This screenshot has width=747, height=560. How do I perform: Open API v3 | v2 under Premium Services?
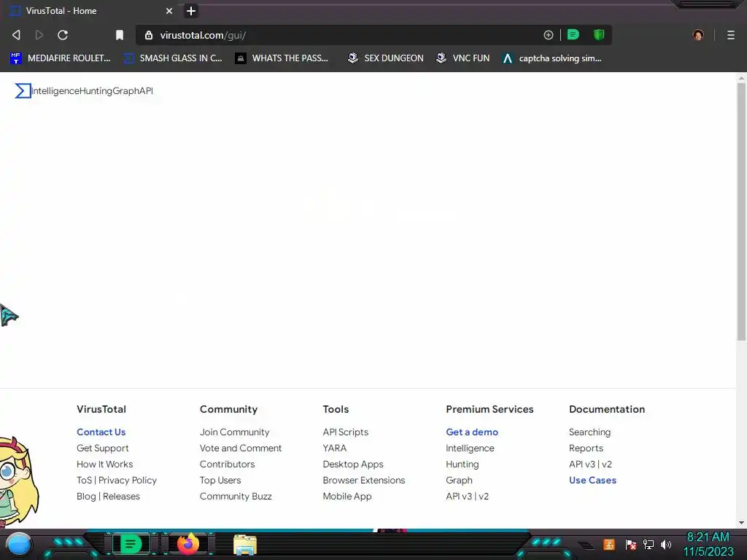(x=467, y=496)
